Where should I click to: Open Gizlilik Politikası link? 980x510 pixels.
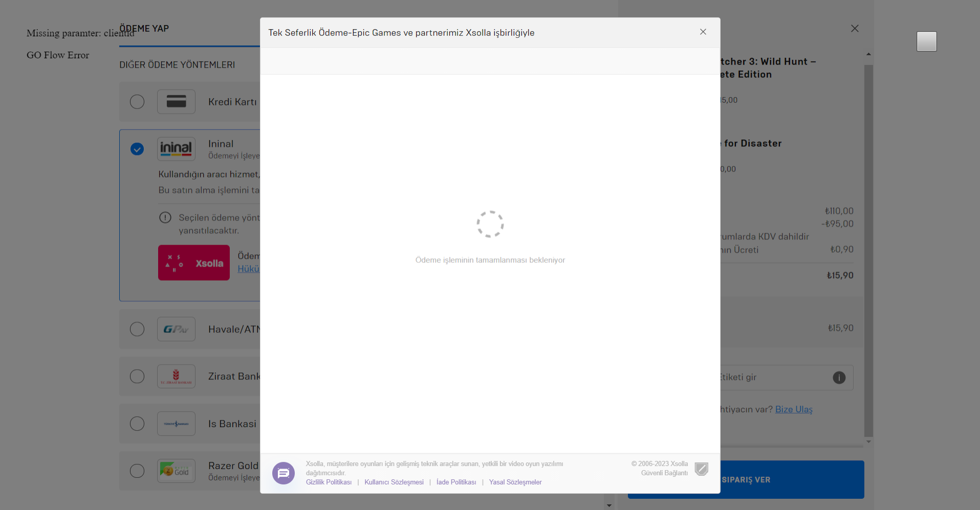point(329,482)
